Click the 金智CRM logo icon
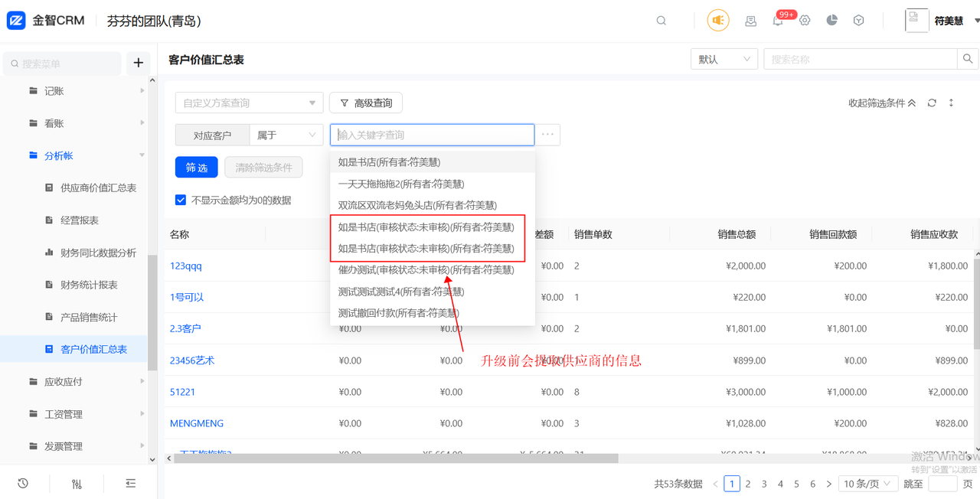The height and width of the screenshot is (499, 980). tap(16, 21)
